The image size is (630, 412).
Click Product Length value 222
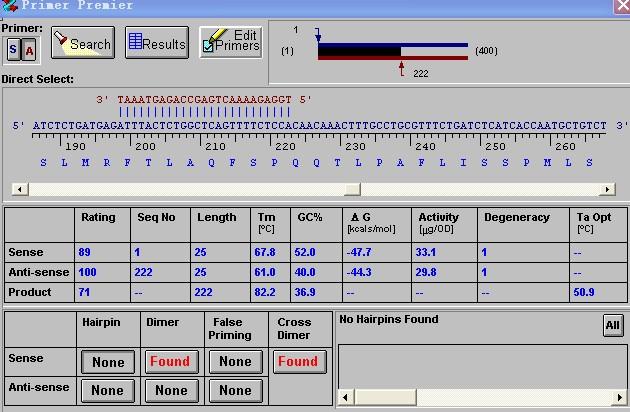click(203, 292)
